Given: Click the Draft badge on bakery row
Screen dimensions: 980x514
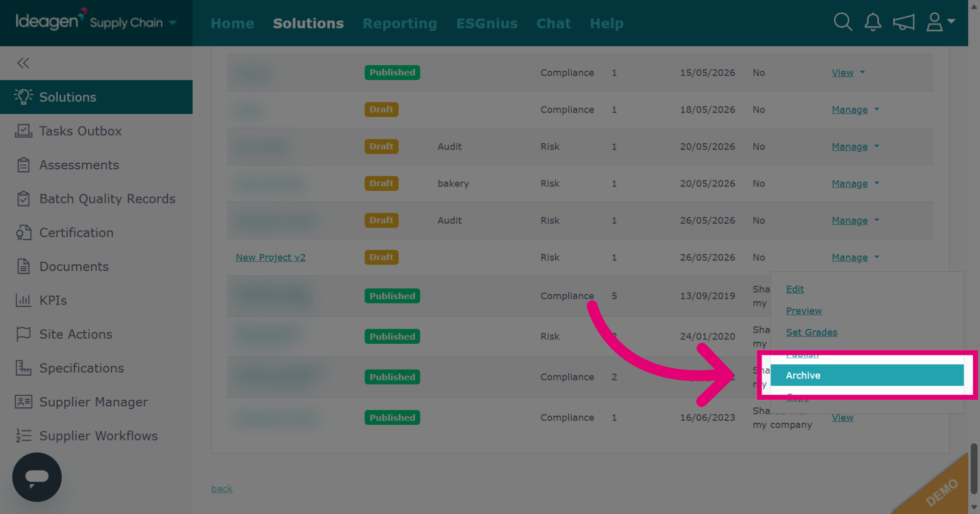Looking at the screenshot, I should 381,183.
